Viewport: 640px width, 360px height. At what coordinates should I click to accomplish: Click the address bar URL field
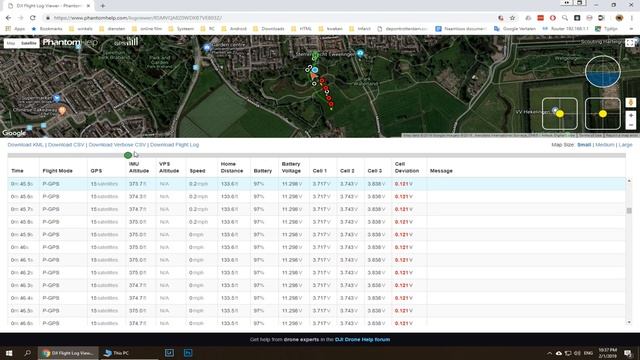pos(269,18)
